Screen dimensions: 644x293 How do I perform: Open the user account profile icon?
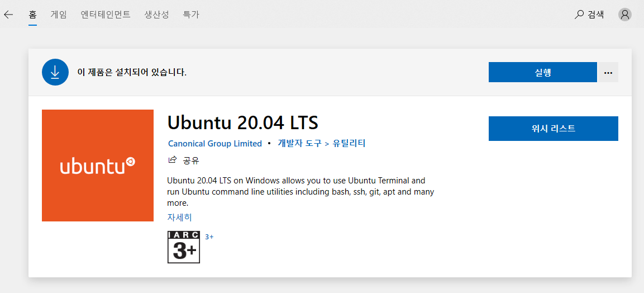pyautogui.click(x=624, y=15)
